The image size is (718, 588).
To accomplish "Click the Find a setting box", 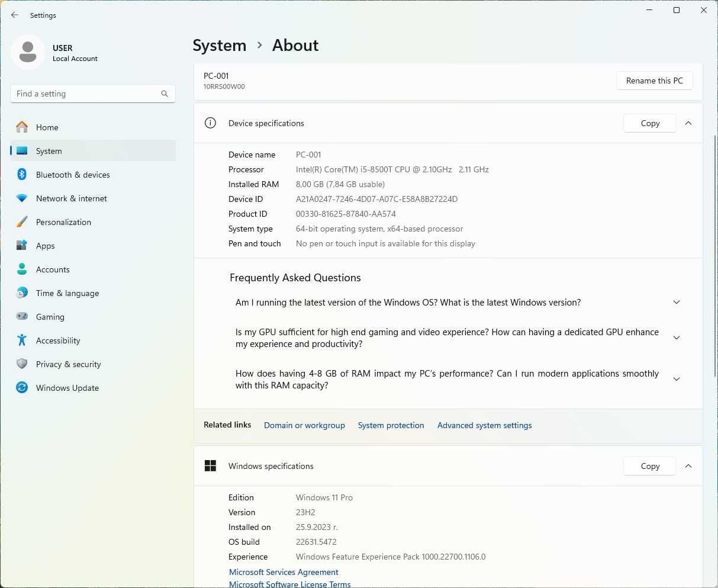I will (93, 94).
